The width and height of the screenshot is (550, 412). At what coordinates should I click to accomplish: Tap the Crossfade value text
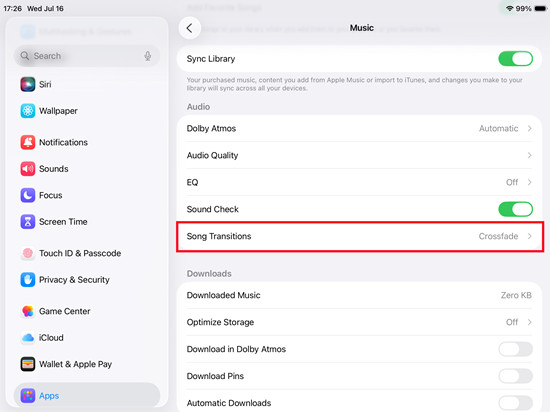tap(498, 236)
